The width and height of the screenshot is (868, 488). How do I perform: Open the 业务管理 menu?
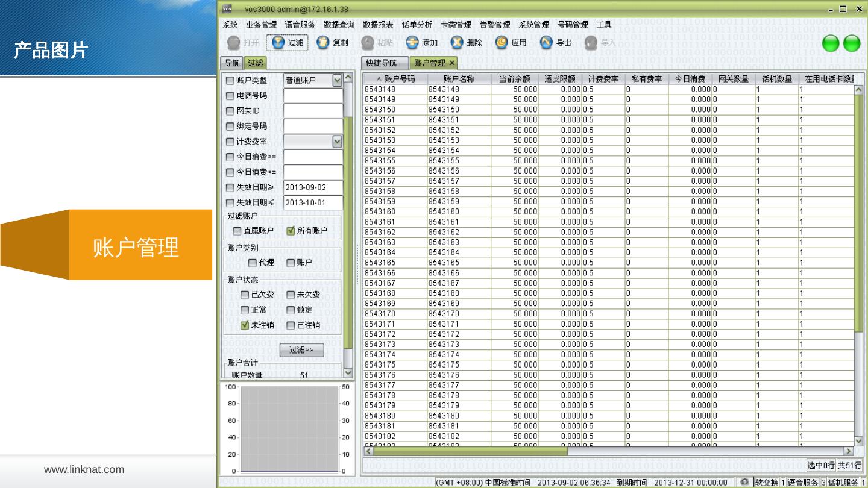pyautogui.click(x=261, y=25)
